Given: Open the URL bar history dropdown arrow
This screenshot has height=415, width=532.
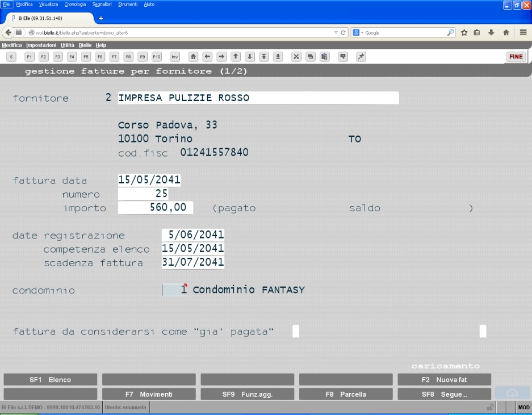Looking at the screenshot, I should pos(336,32).
